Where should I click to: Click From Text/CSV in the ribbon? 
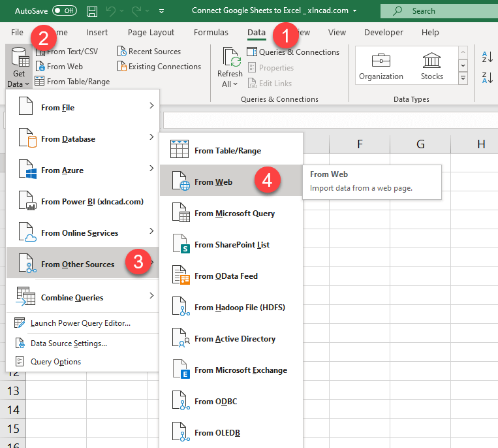click(67, 52)
